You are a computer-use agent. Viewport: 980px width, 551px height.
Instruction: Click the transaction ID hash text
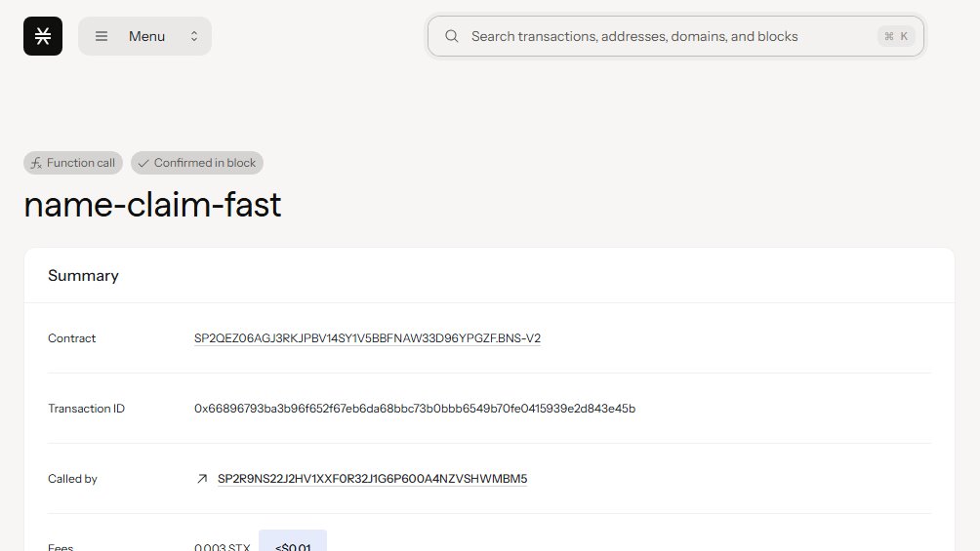[415, 409]
